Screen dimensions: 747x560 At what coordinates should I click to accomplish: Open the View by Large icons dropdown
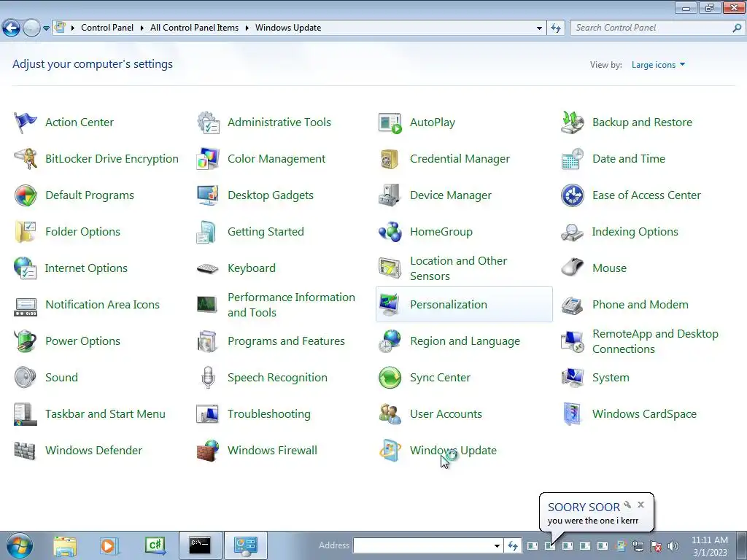pos(658,65)
